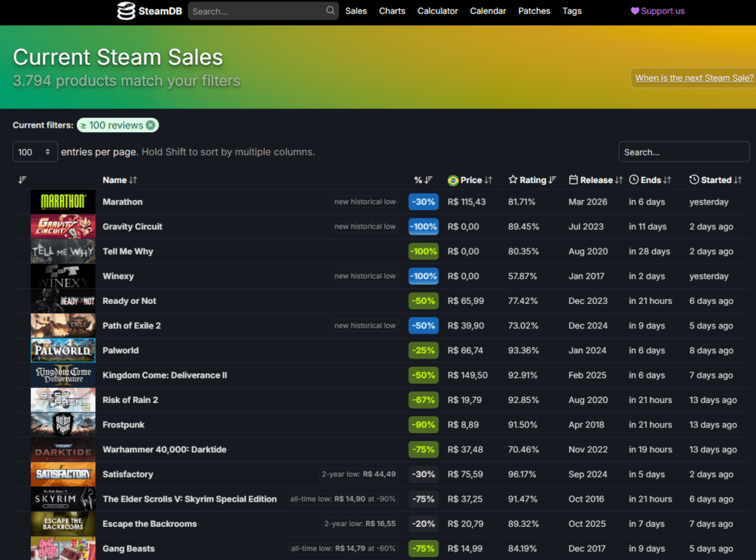Click the -90% badge for Frostpunk
756x560 pixels.
(x=423, y=425)
